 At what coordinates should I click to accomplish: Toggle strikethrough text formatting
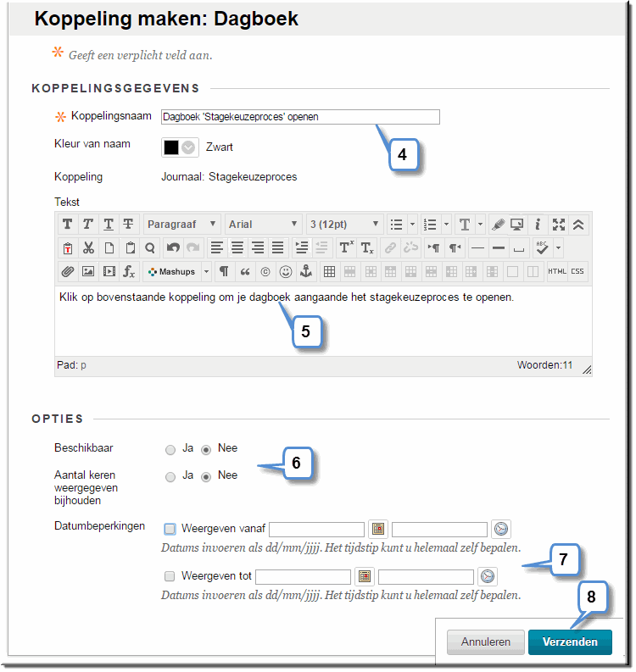(x=128, y=225)
